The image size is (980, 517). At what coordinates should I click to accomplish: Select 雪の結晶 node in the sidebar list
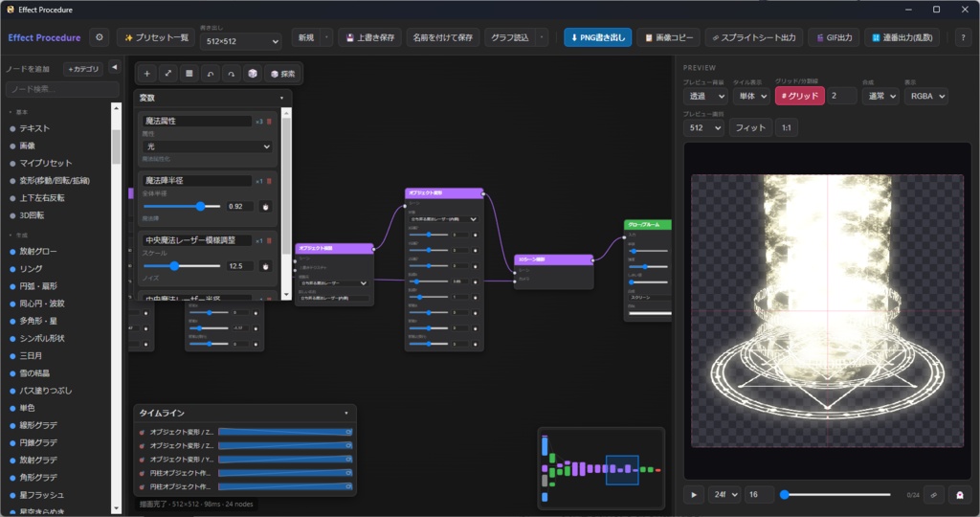(x=34, y=373)
